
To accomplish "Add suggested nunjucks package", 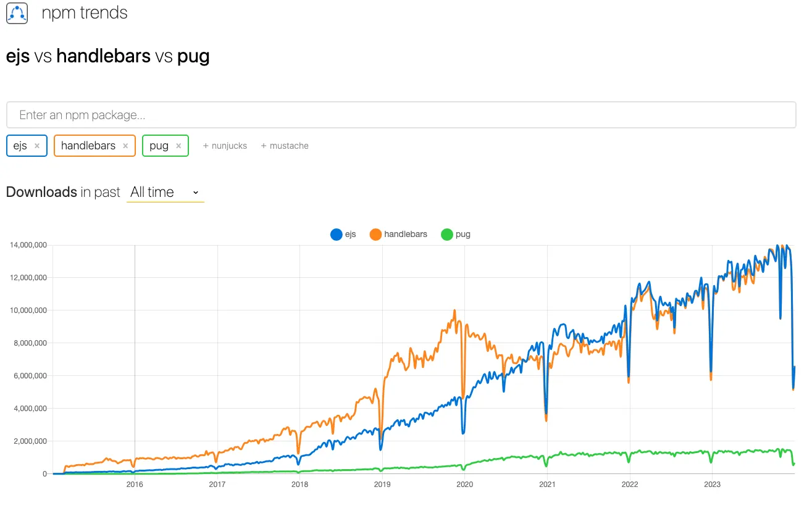I will (225, 146).
